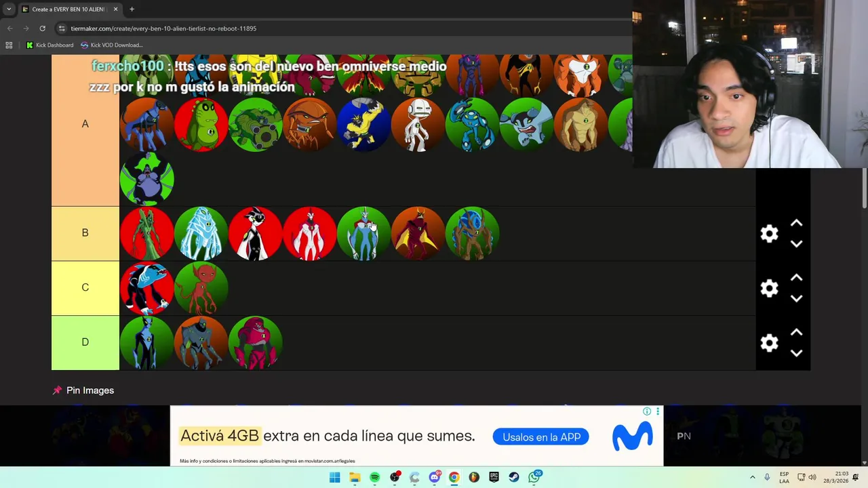Viewport: 868px width, 488px height.
Task: Expand the tab search dropdown
Action: [9, 9]
